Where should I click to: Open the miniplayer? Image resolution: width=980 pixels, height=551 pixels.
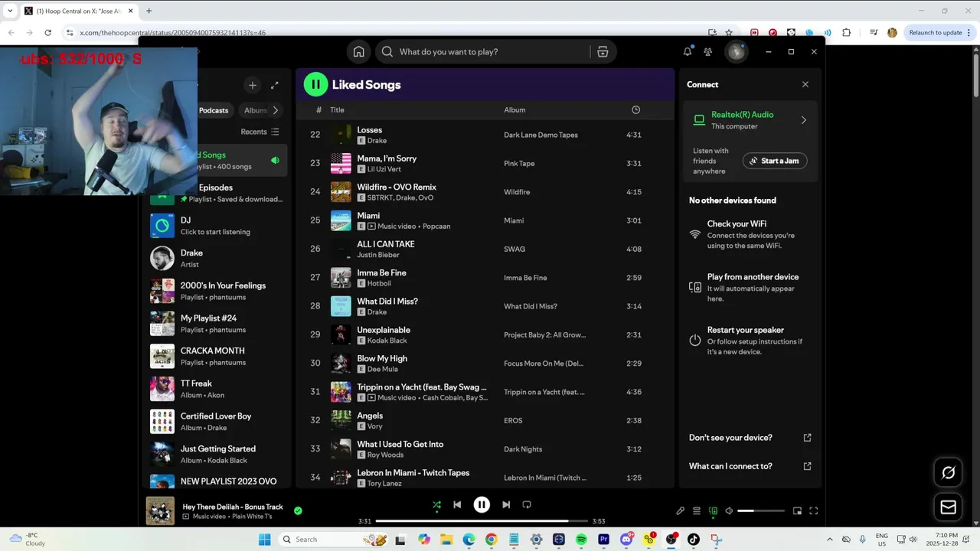797,510
